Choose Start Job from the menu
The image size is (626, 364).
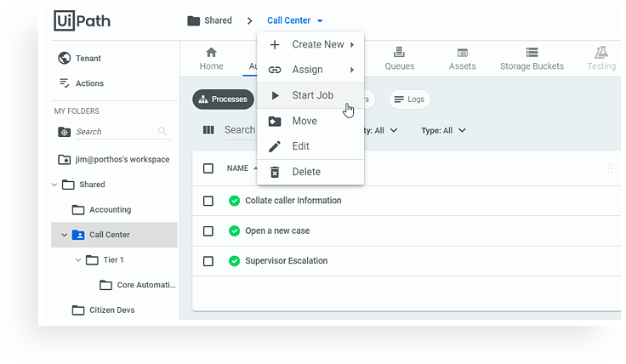click(x=310, y=95)
